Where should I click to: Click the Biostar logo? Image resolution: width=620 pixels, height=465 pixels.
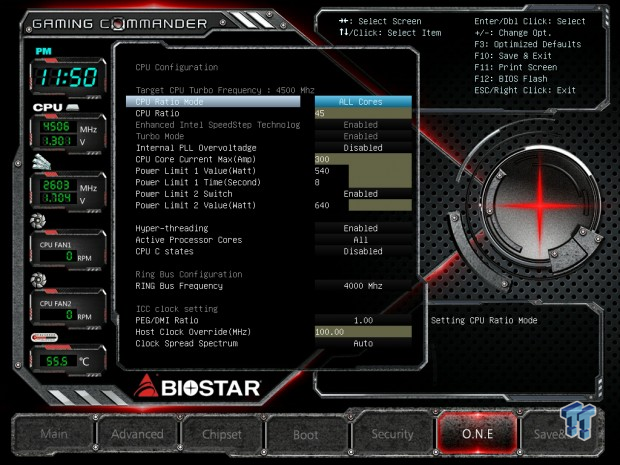pos(197,387)
